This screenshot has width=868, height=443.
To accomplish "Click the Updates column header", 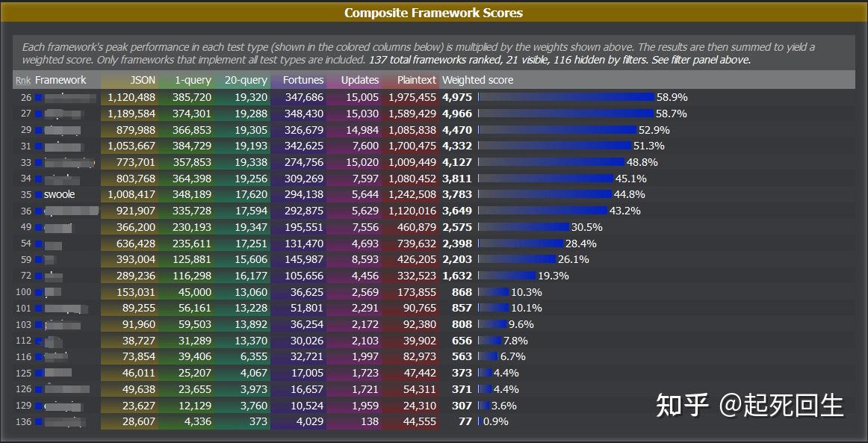I will point(360,80).
